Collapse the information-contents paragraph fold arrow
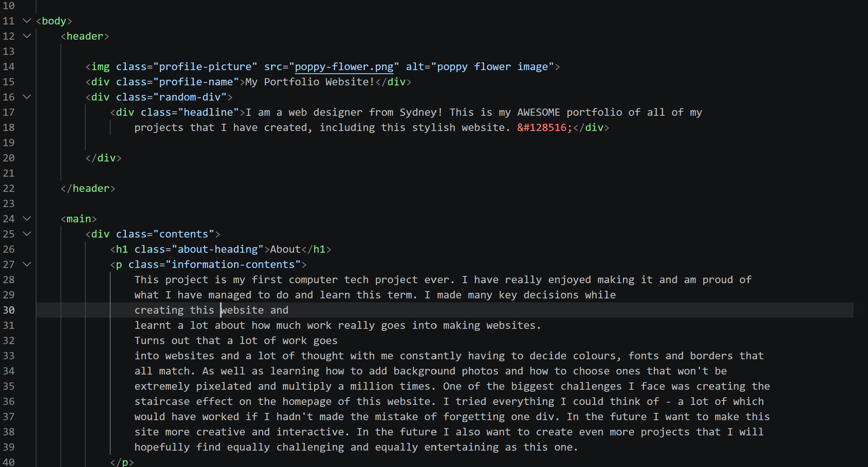868x467 pixels. 27,264
